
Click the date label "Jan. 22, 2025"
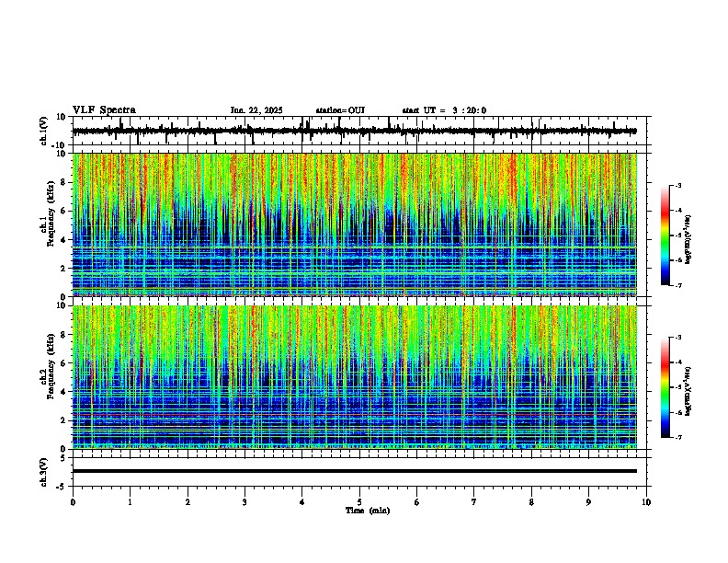point(256,110)
